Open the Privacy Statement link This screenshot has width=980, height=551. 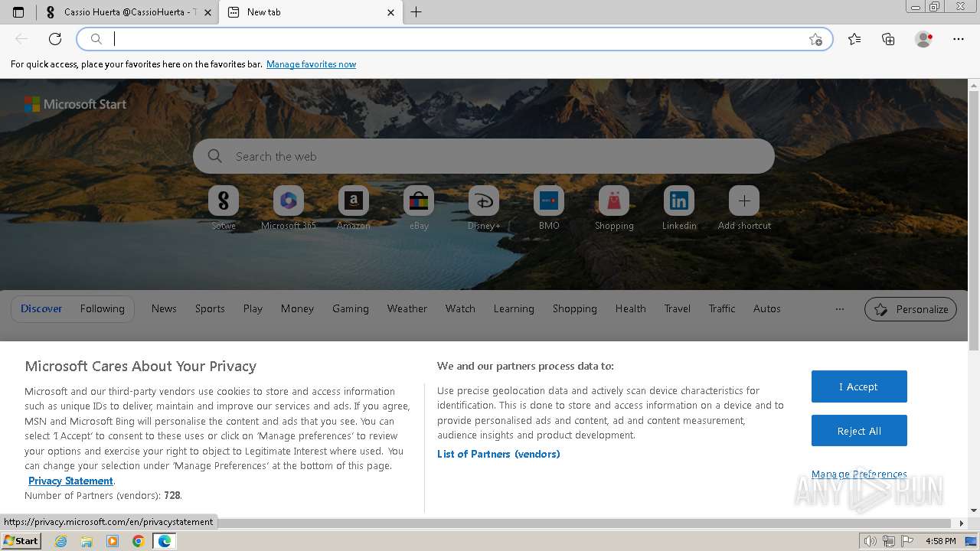70,481
